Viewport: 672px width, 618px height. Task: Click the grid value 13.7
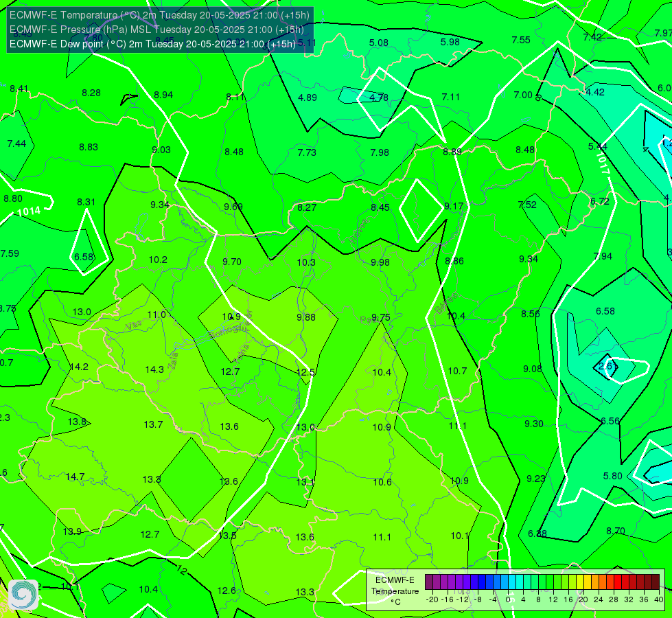pos(153,424)
